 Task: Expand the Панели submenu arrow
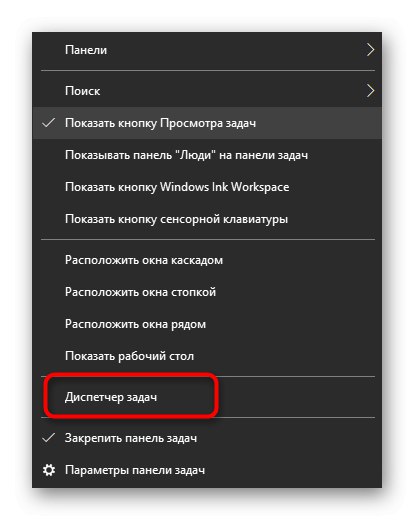tap(370, 50)
